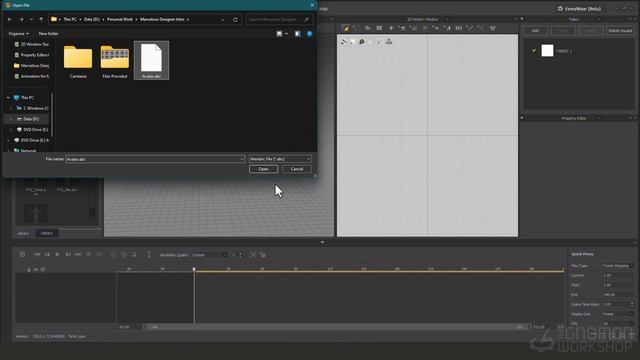Viewport: 640px width, 360px height.
Task: Open 2D Window Too quick access item
Action: pyautogui.click(x=31, y=44)
